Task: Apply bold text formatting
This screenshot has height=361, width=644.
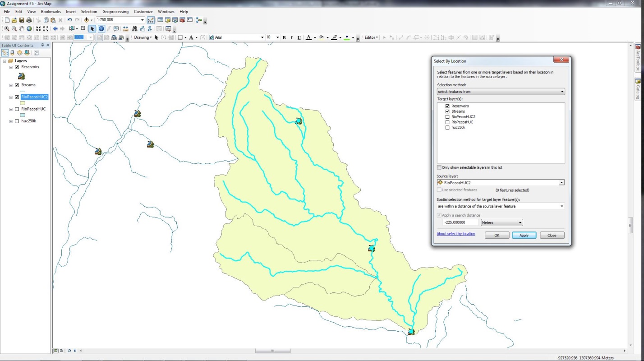Action: pos(284,37)
